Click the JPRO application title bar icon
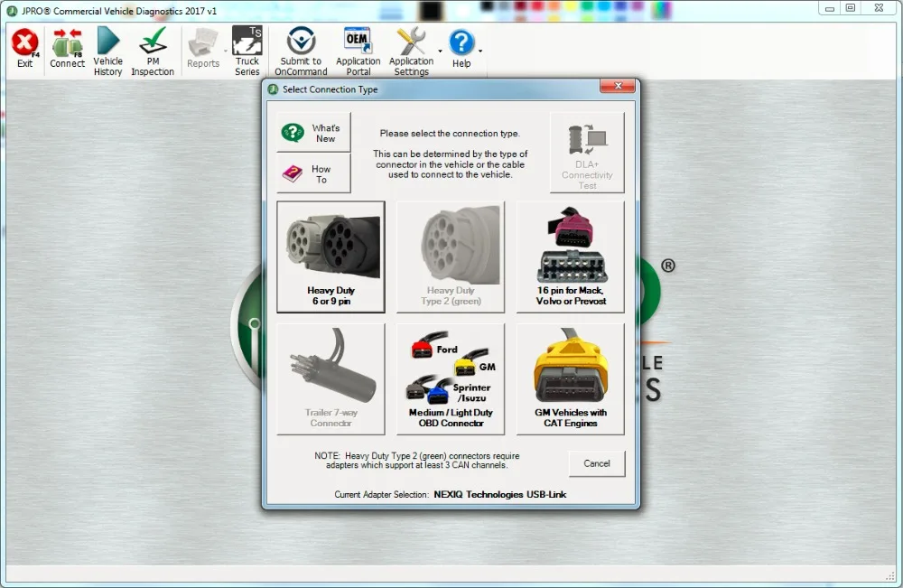903x588 pixels. click(12, 11)
